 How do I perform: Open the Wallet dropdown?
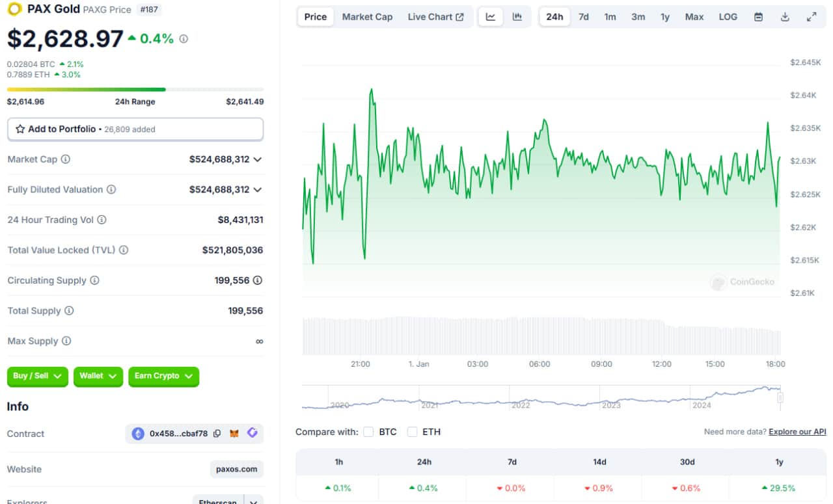click(98, 376)
